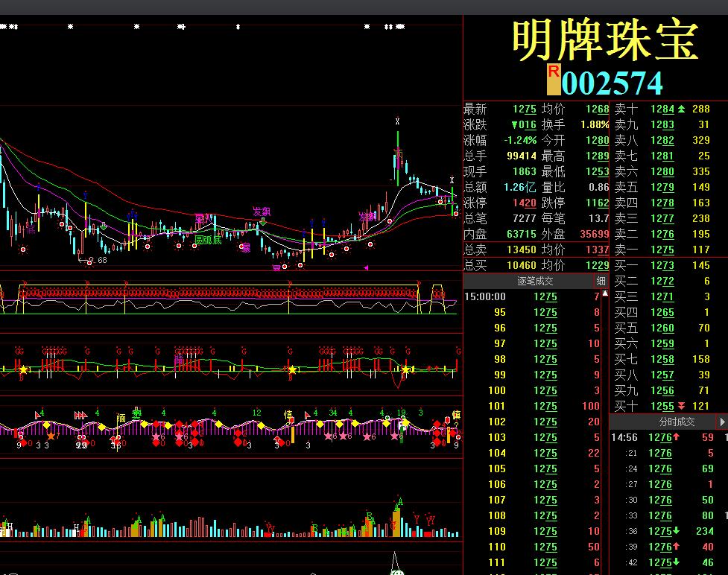Click the green down-arrow marker beneath the 发飙 label
This screenshot has width=728, height=575.
point(263,222)
